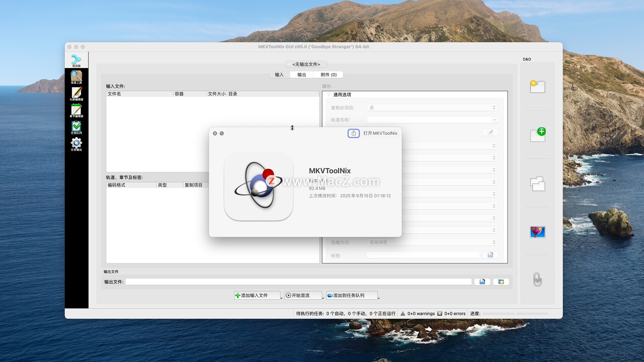Click the new-file sun icon in D&D panel
644x362 pixels.
click(x=537, y=86)
